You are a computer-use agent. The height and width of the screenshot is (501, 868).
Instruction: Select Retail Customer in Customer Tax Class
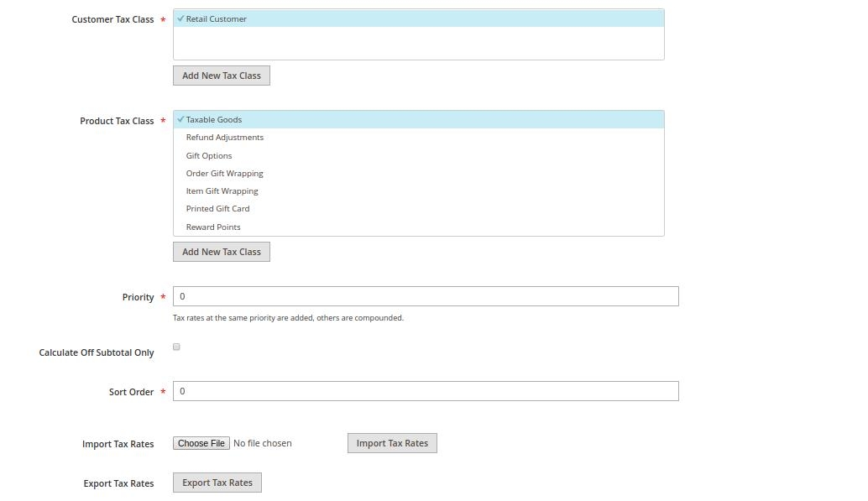tap(419, 18)
